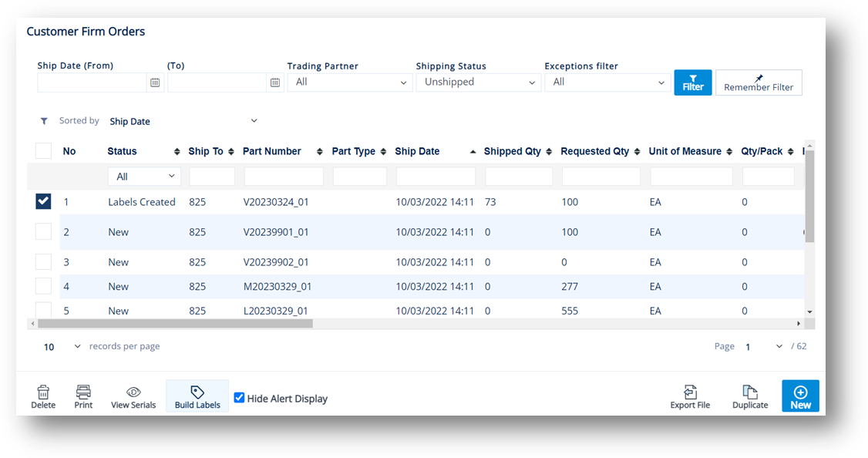Click the blue Filter button

tap(693, 83)
